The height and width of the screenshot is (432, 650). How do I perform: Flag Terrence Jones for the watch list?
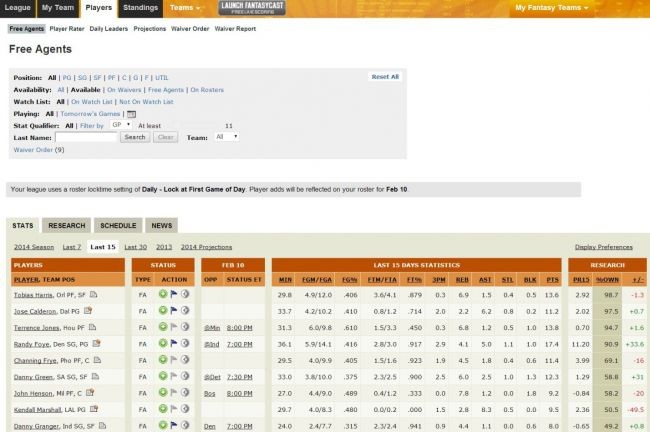point(174,327)
